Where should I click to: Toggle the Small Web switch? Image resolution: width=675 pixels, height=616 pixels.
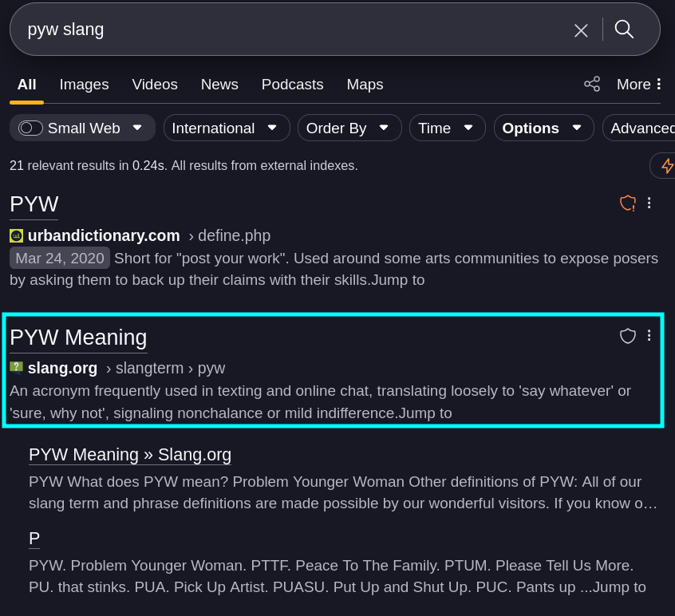pos(32,128)
